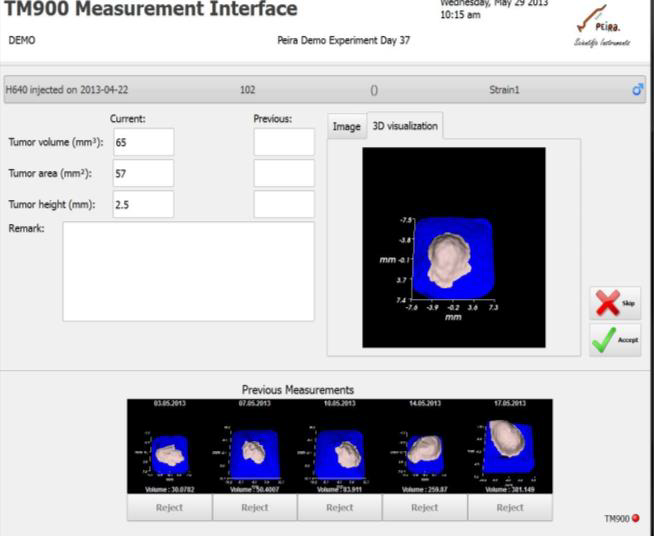
Task: Click the current Tumor volume field
Action: click(x=143, y=142)
